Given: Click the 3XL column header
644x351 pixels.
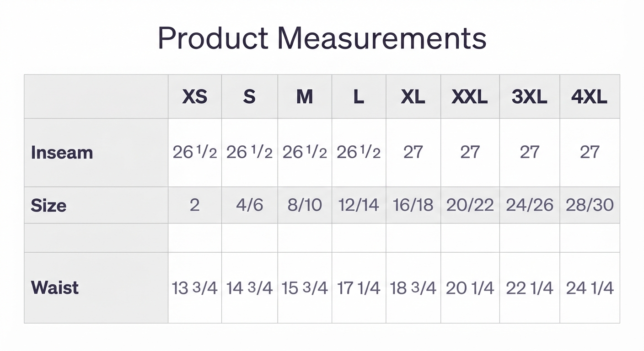Looking at the screenshot, I should [x=530, y=97].
